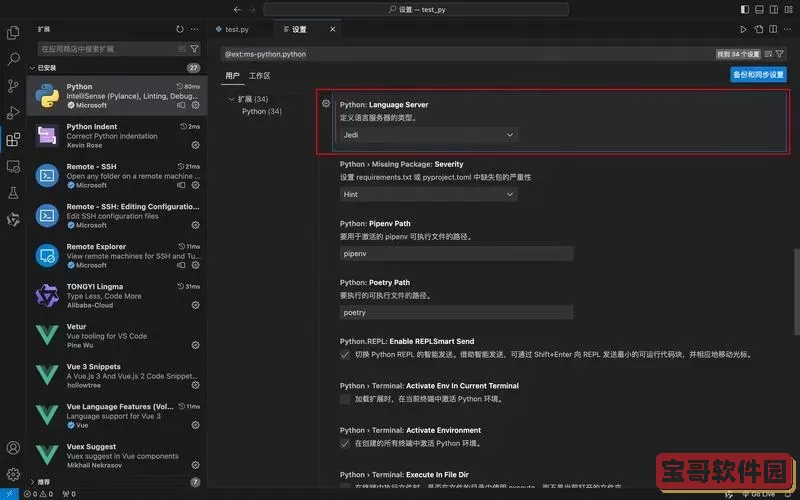Click gear icon beside Language Server setting

click(326, 104)
